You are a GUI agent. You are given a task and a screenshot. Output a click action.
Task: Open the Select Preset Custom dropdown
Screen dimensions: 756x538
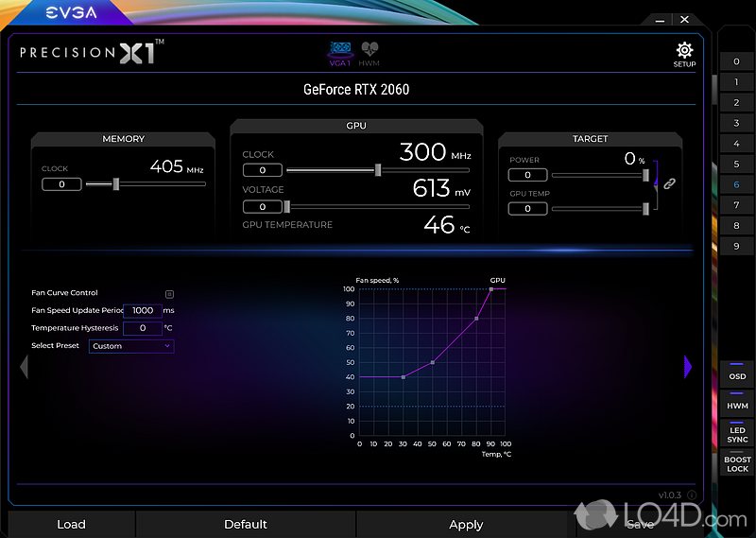click(131, 346)
